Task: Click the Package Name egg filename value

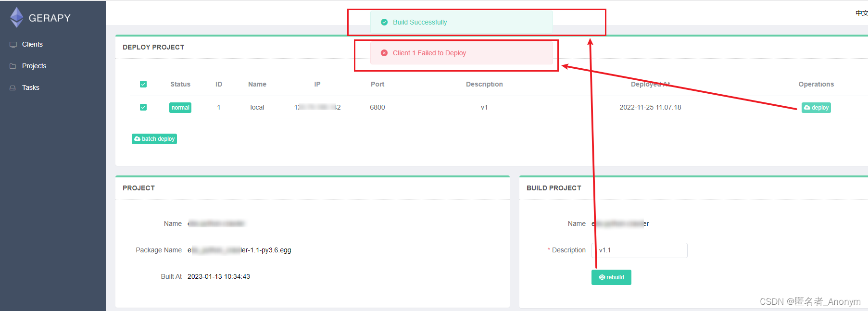Action: pyautogui.click(x=239, y=250)
